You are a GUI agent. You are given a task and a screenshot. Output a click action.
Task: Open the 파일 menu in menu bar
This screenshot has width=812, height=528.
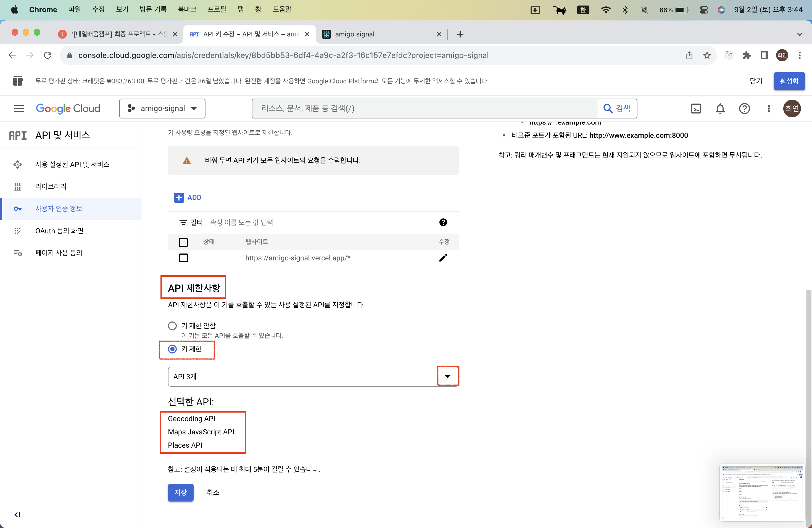pos(74,10)
